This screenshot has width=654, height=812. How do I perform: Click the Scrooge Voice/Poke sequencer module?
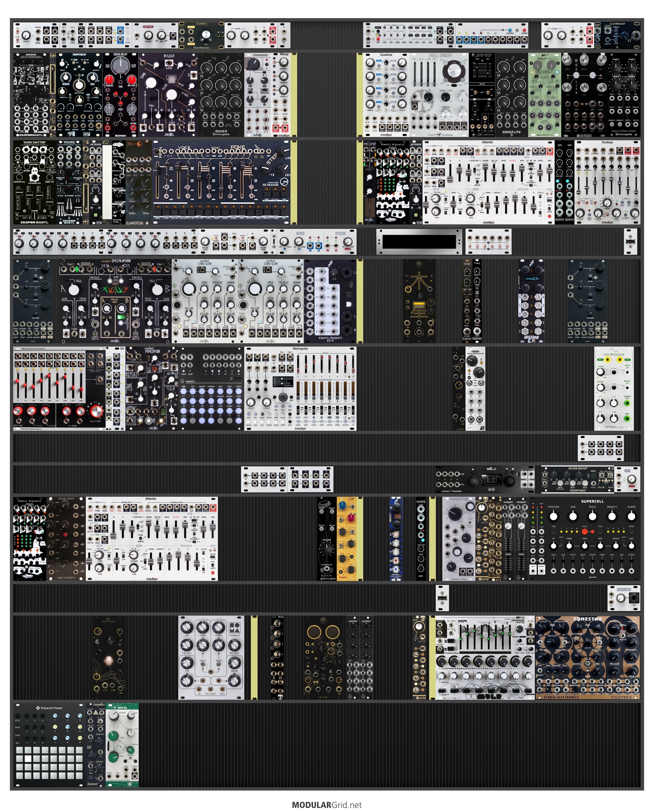click(222, 183)
